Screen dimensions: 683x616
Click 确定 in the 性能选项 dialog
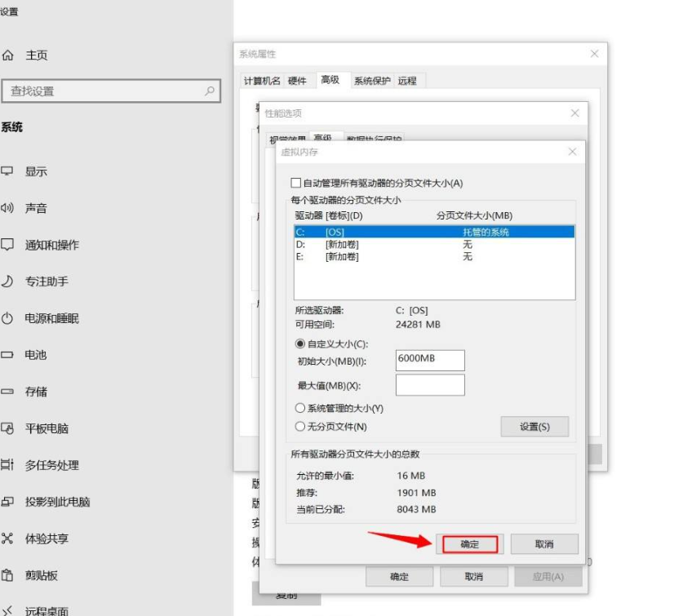click(399, 576)
